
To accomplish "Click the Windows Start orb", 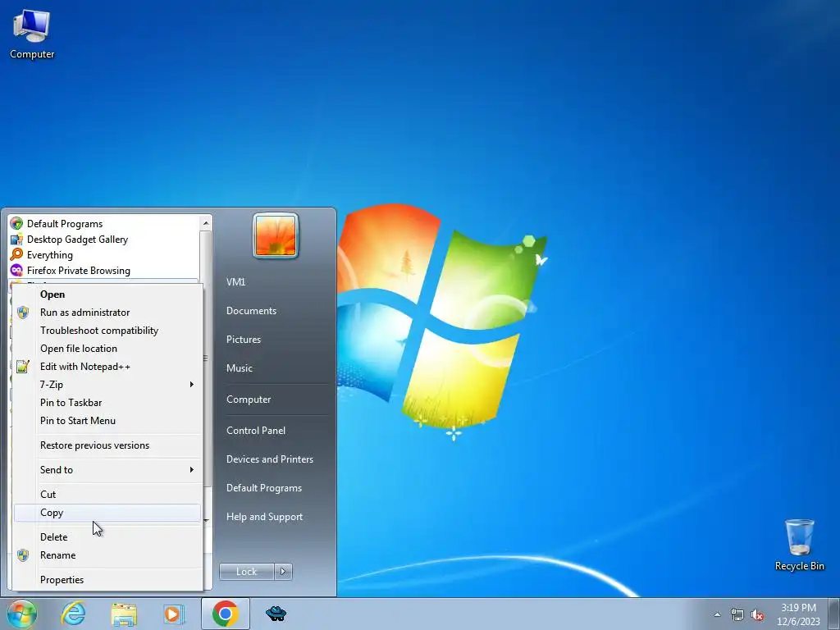I will (x=22, y=614).
